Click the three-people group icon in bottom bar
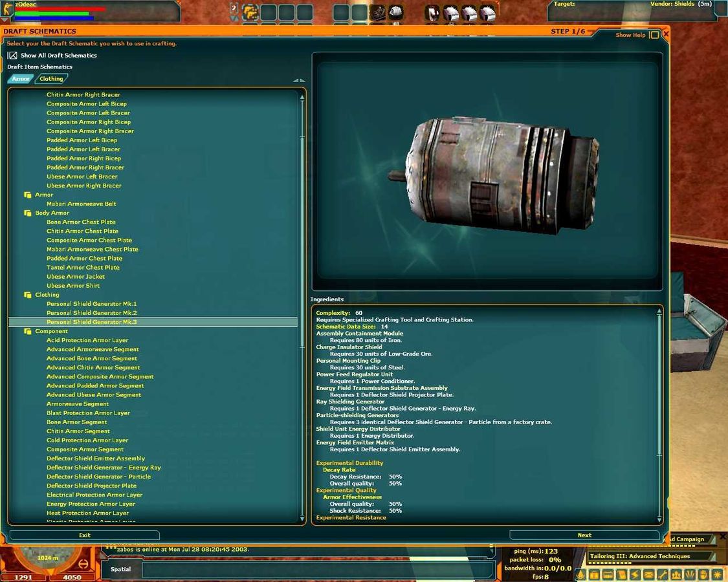Screen dimensions: 728x582 click(x=676, y=574)
